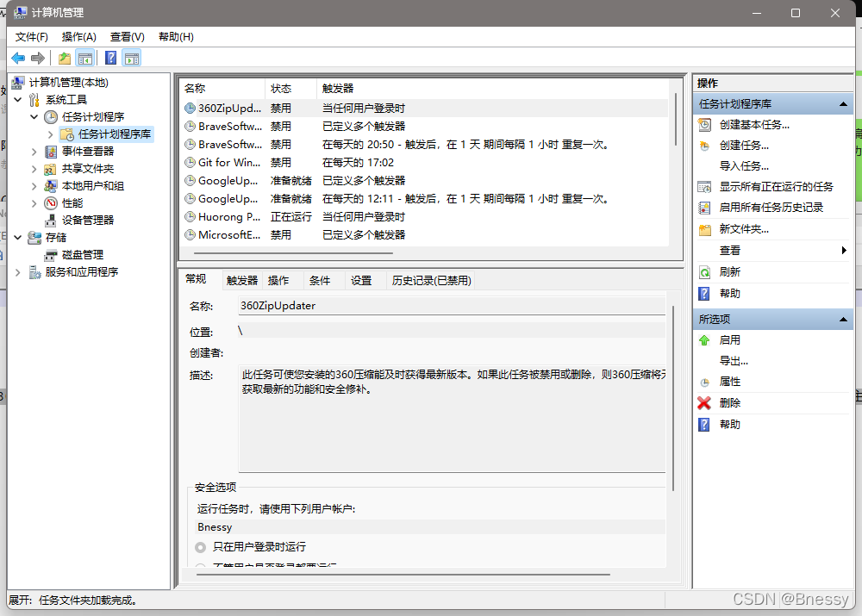Expand the 任务计划程序库 node
The height and width of the screenshot is (616, 862).
(x=51, y=134)
